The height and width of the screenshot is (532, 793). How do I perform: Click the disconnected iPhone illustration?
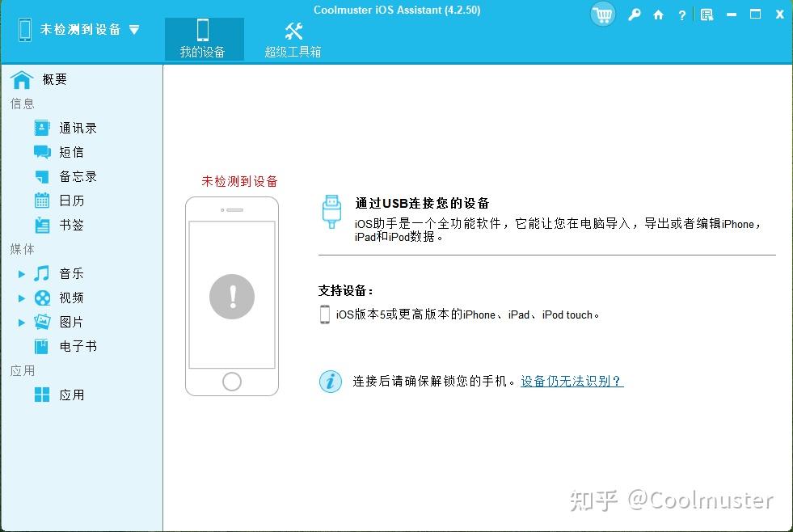[x=233, y=298]
